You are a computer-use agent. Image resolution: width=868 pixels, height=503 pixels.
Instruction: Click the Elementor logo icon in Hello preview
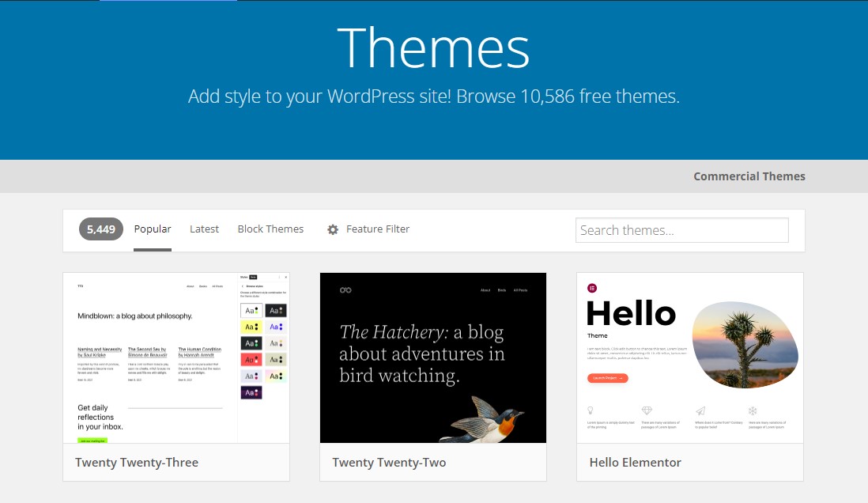coord(592,288)
